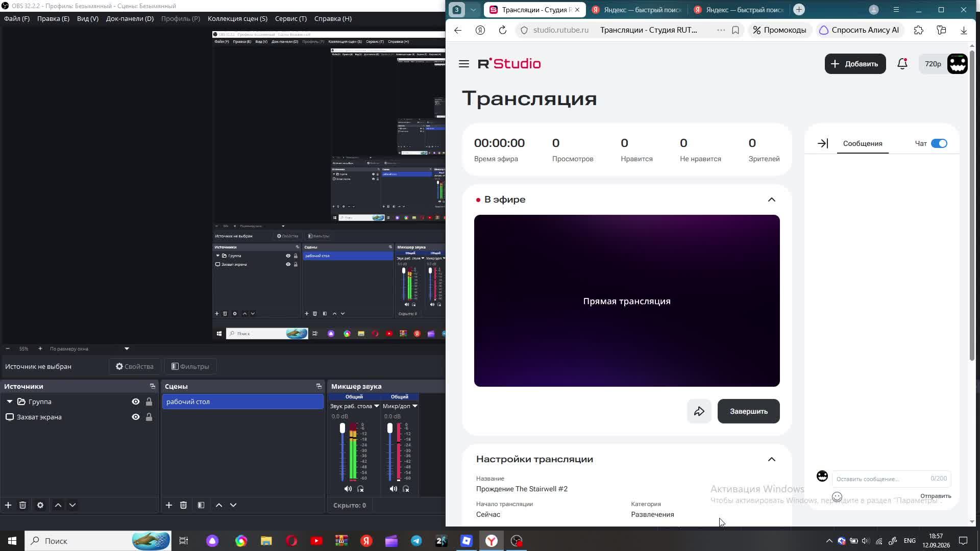Open the Док-панели (D) menu

[x=130, y=18]
